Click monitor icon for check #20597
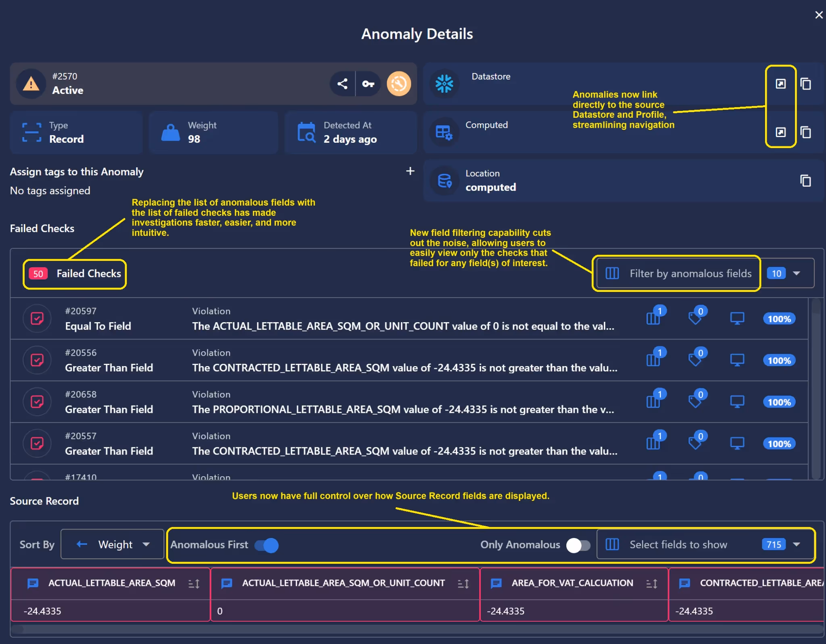This screenshot has width=826, height=644. click(x=737, y=319)
